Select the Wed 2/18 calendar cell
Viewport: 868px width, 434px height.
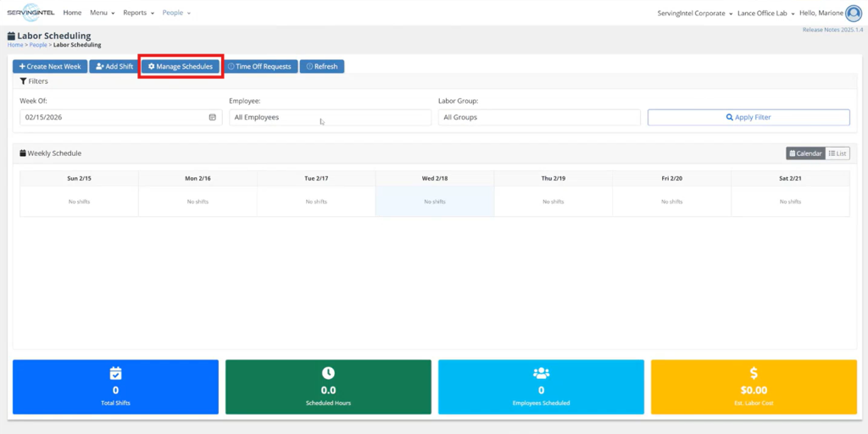[x=434, y=202]
